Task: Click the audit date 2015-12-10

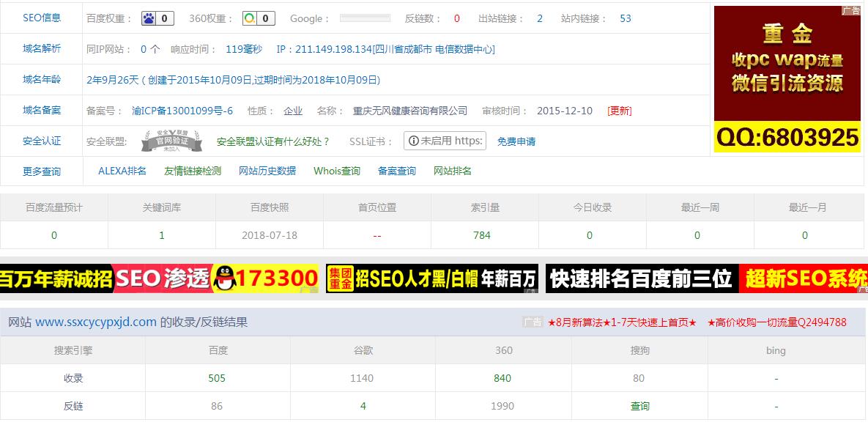Action: point(565,111)
